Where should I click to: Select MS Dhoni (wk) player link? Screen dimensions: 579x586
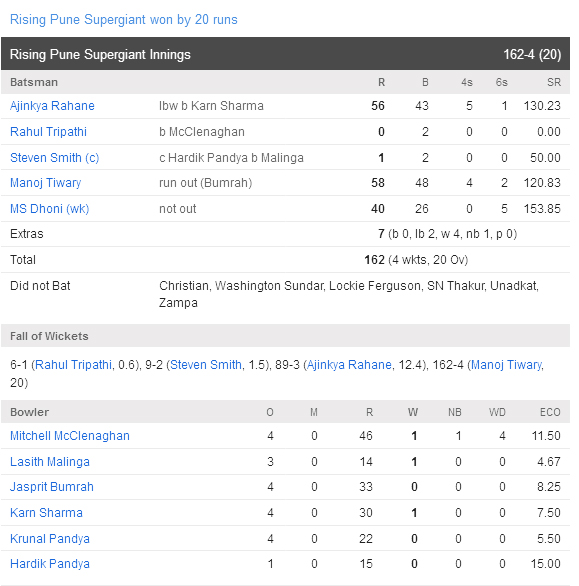pos(50,209)
